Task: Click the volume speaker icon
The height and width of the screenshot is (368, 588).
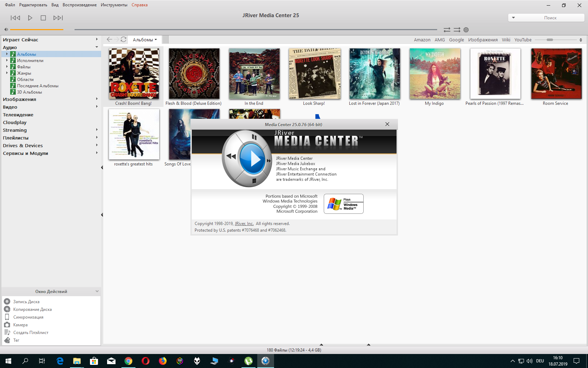Action: point(6,29)
